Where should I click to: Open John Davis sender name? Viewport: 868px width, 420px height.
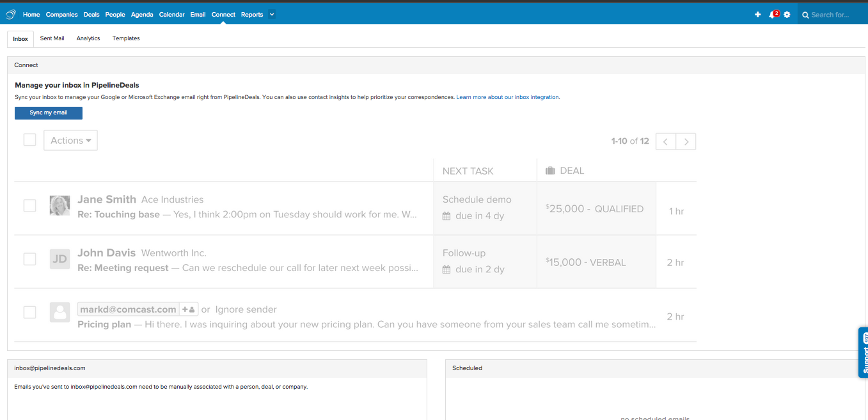pyautogui.click(x=107, y=253)
